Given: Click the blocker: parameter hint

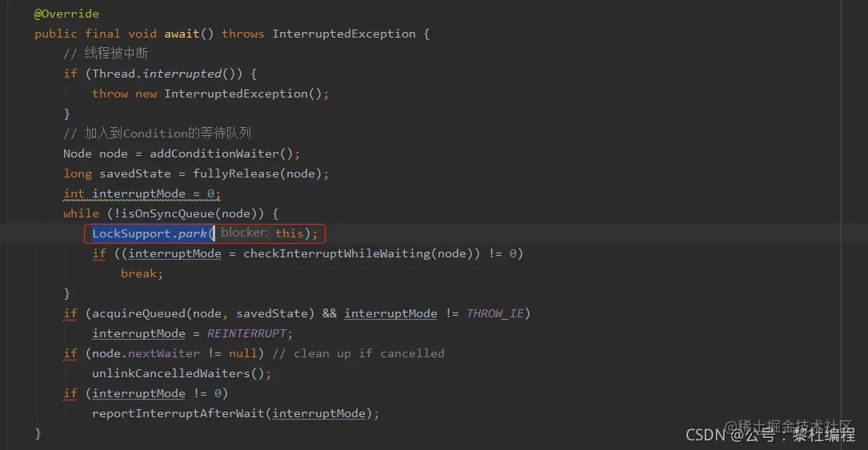Looking at the screenshot, I should pos(244,233).
